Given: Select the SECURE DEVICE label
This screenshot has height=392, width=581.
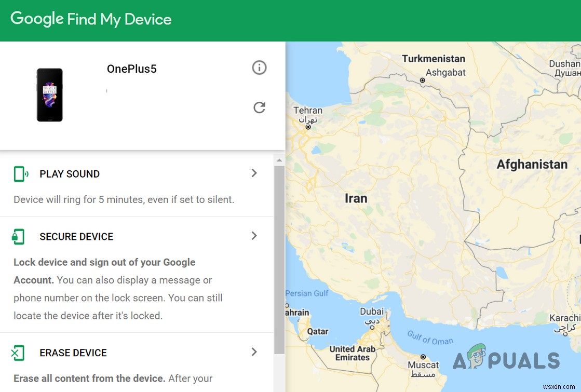Looking at the screenshot, I should (76, 236).
